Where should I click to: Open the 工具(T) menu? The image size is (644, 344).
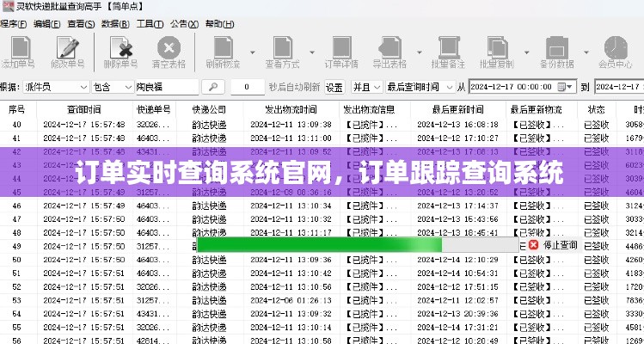150,24
